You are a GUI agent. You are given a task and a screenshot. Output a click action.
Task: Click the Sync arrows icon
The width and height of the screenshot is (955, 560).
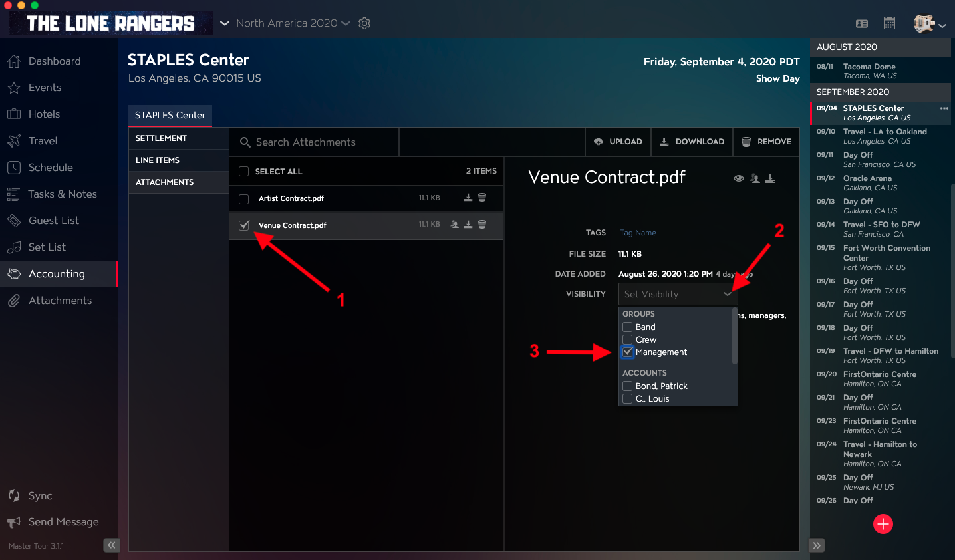14,495
